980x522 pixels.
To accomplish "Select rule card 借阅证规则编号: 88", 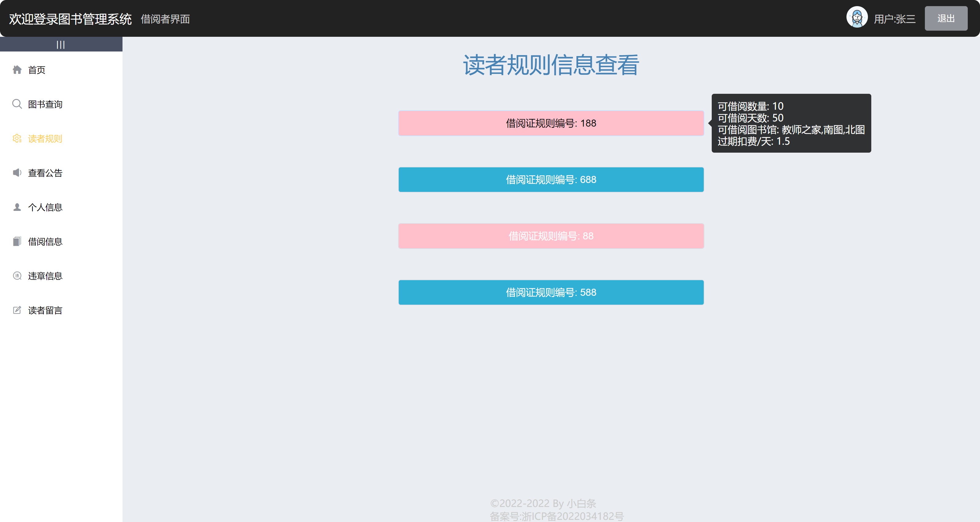I will (x=551, y=236).
